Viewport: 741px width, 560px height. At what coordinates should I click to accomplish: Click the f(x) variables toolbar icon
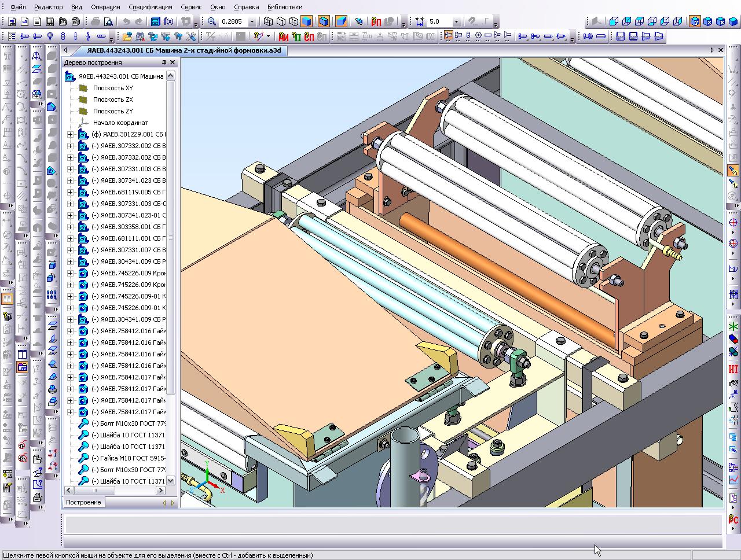[168, 21]
